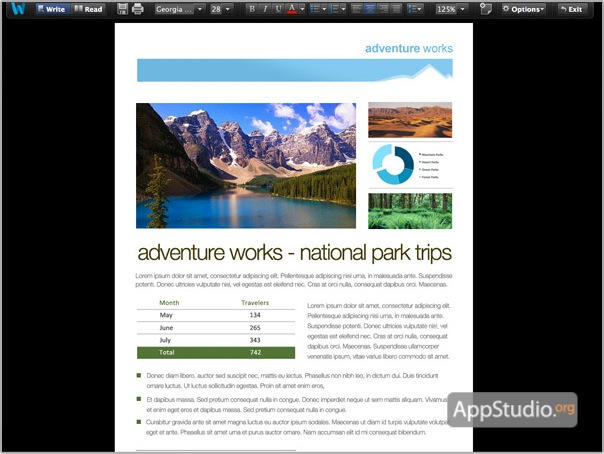Click the Month column header

[169, 303]
